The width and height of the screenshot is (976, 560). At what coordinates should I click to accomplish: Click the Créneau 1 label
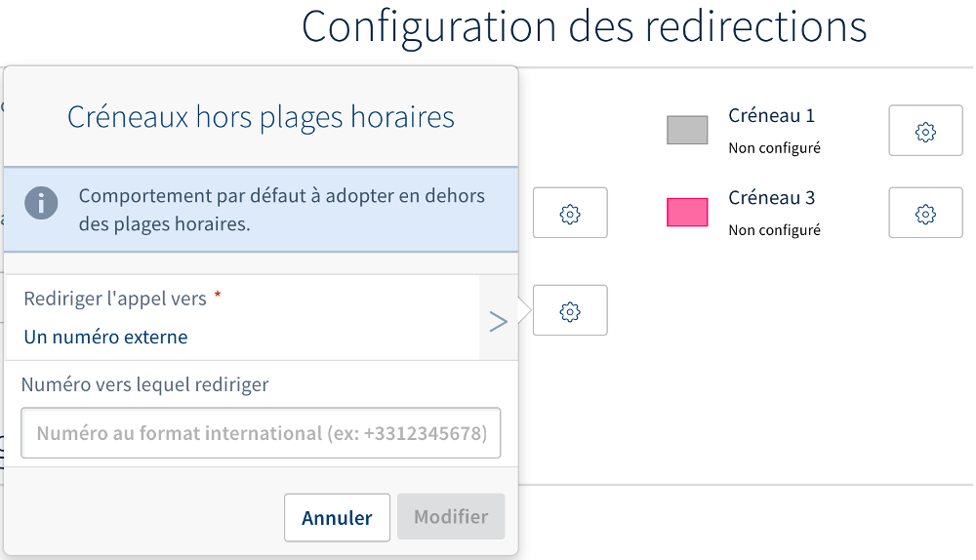tap(771, 115)
